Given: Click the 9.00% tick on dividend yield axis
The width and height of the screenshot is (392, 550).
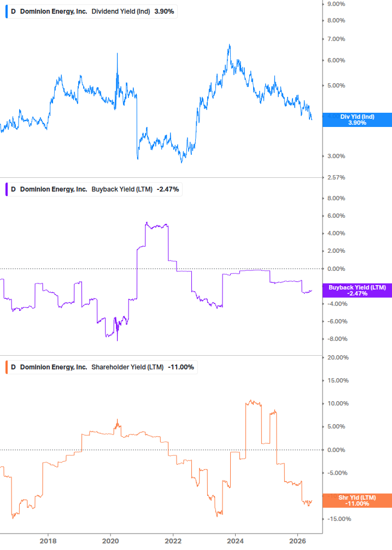Looking at the screenshot, I should tap(336, 4).
